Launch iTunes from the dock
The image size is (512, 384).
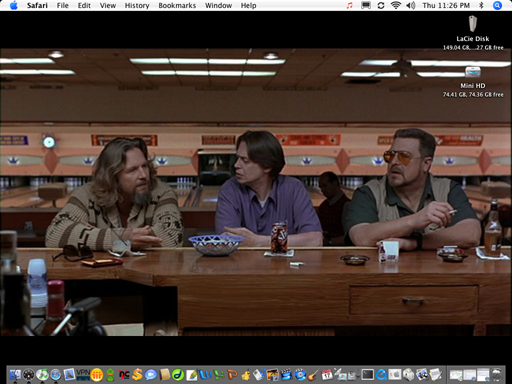(x=42, y=375)
